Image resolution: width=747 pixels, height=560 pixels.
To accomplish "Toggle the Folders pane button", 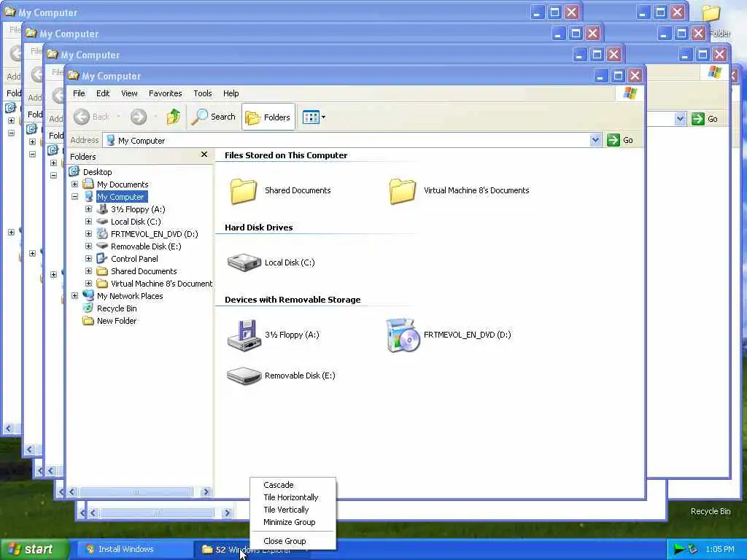I will (x=268, y=117).
